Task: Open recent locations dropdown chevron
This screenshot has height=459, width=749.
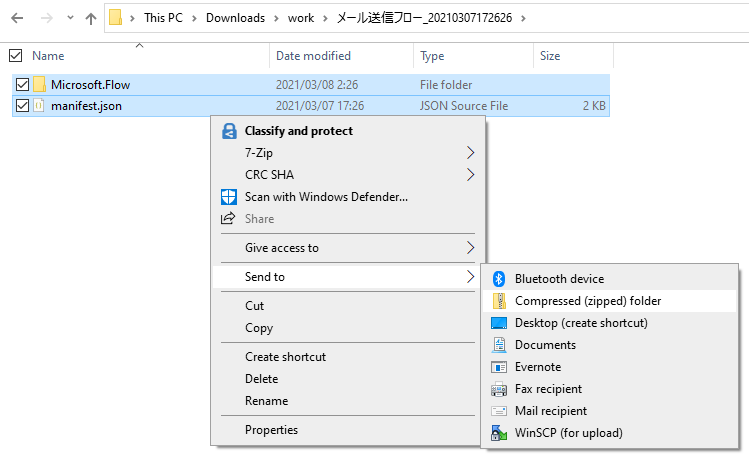Action: (x=70, y=18)
